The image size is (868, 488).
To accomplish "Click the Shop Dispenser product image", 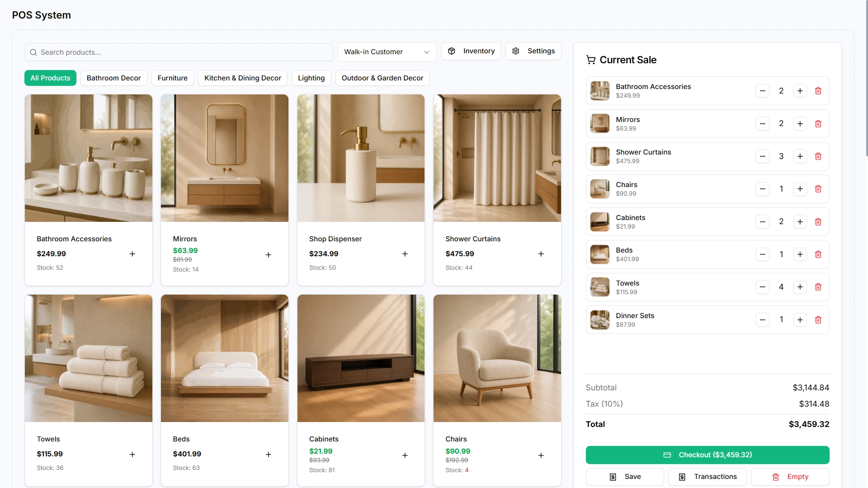I will click(361, 158).
